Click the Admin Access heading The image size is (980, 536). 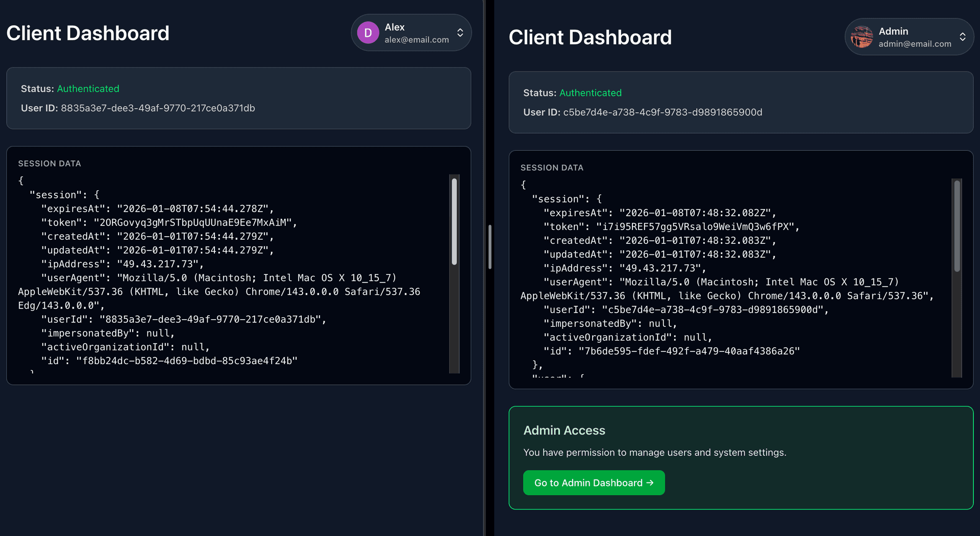point(564,430)
